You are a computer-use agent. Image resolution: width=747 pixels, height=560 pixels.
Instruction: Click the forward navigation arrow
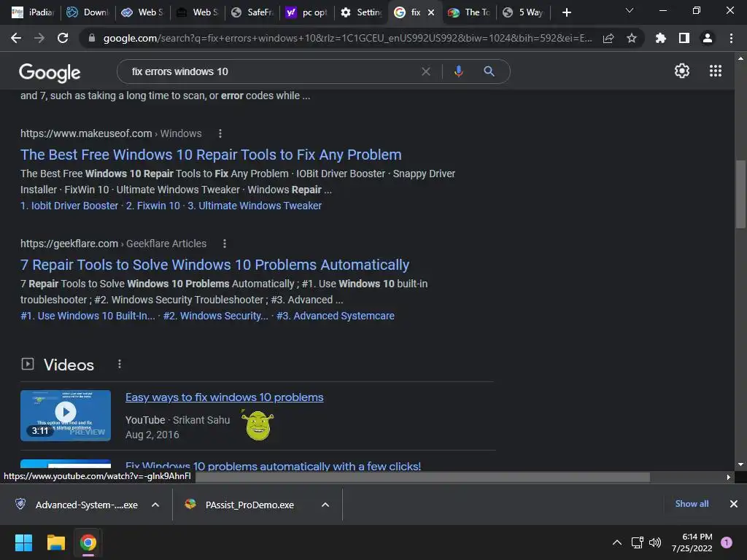pos(39,38)
